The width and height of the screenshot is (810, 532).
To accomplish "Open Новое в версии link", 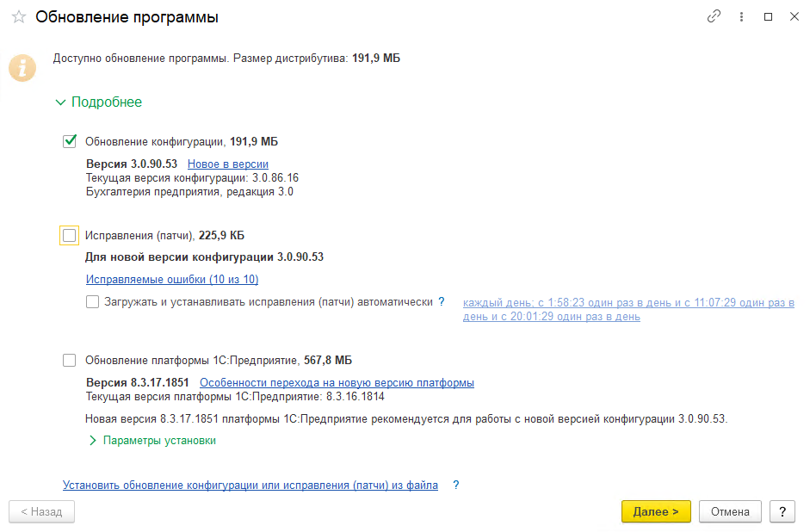I will (228, 164).
